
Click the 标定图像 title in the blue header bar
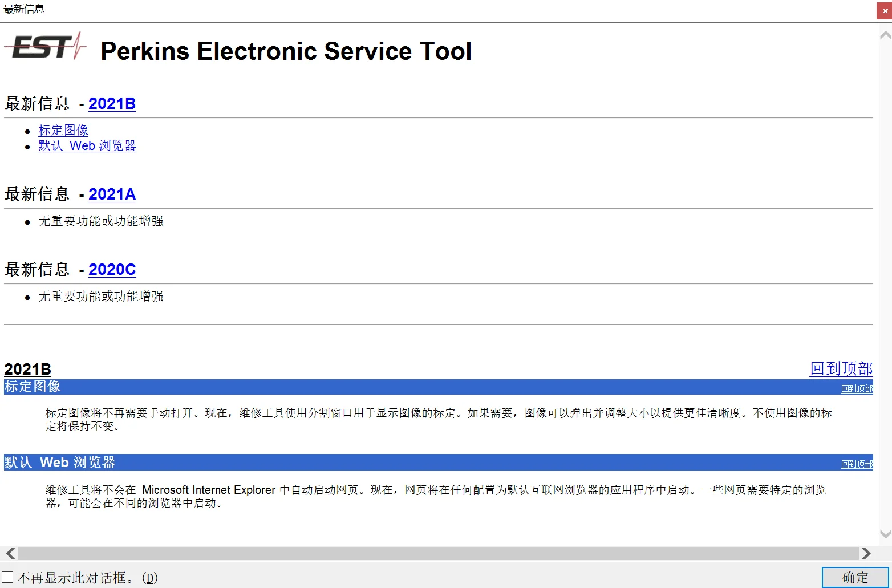[x=33, y=387]
